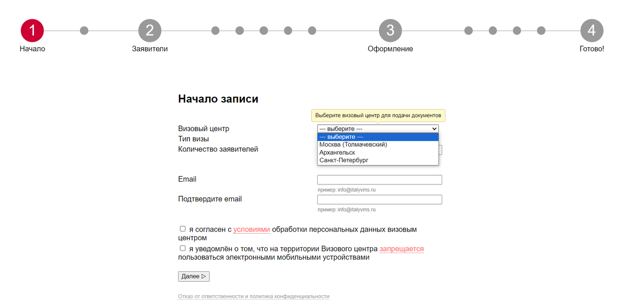Click the Далее button
The width and height of the screenshot is (644, 308).
194,276
